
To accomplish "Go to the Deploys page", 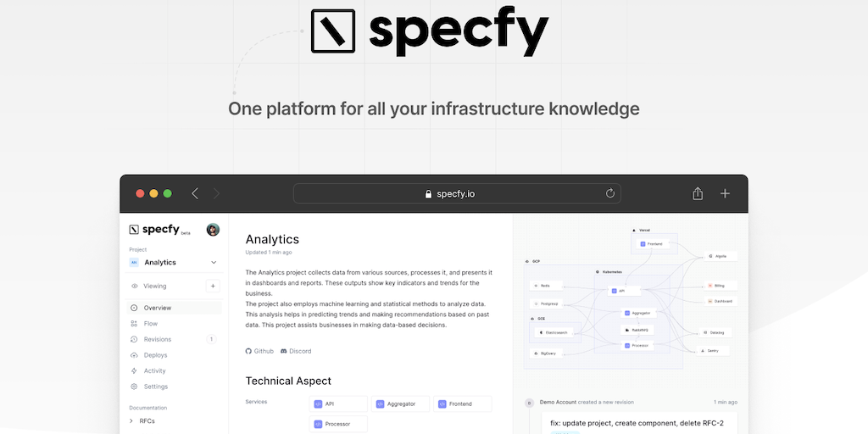I will [155, 355].
